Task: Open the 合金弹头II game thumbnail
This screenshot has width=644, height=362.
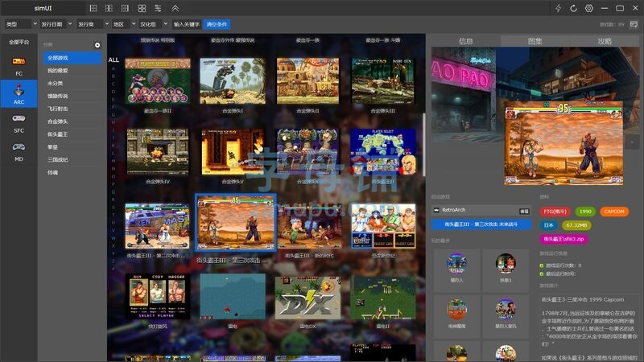Action: [308, 80]
